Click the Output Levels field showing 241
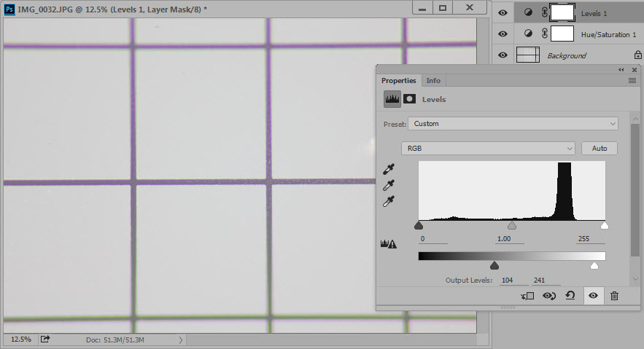This screenshot has width=644, height=349. [x=546, y=280]
